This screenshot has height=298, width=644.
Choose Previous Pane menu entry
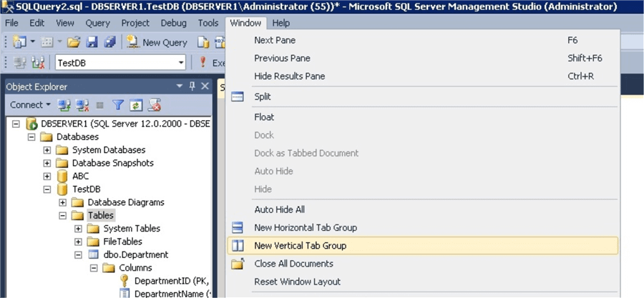(422, 58)
